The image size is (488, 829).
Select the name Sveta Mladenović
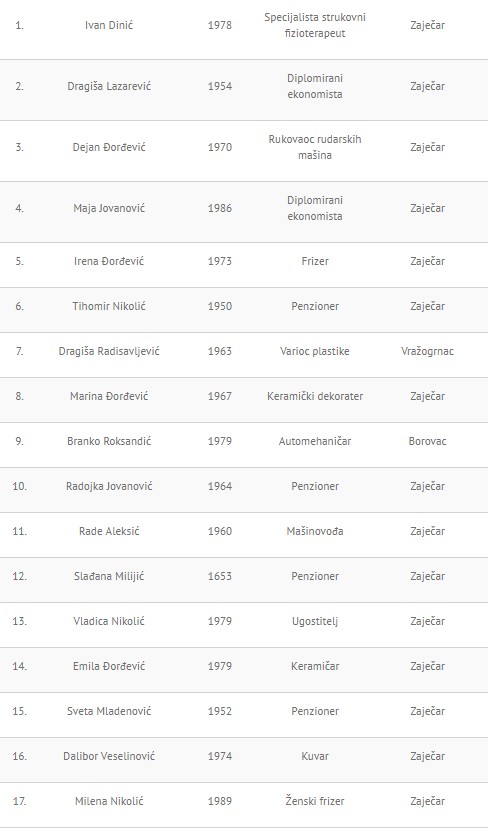[x=109, y=711]
